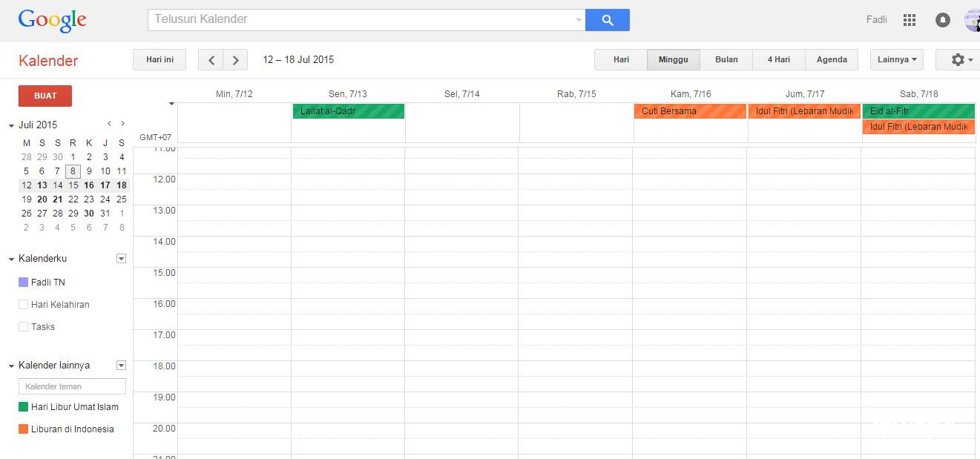Click the Google logo
This screenshot has width=980, height=459.
tap(52, 20)
